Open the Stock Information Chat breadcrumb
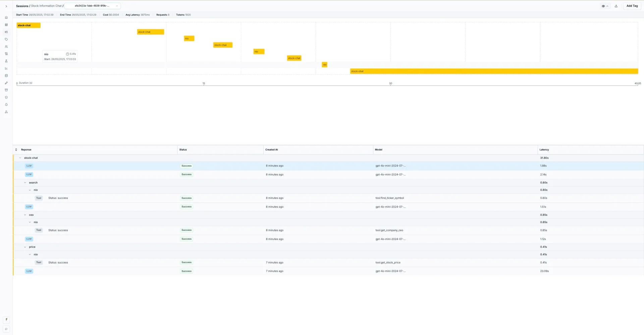The image size is (644, 335). tap(46, 6)
